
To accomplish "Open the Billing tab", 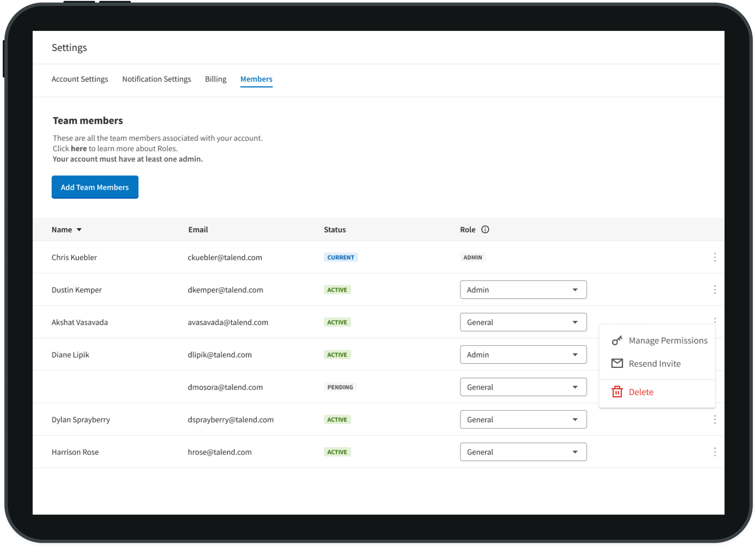I will (215, 79).
